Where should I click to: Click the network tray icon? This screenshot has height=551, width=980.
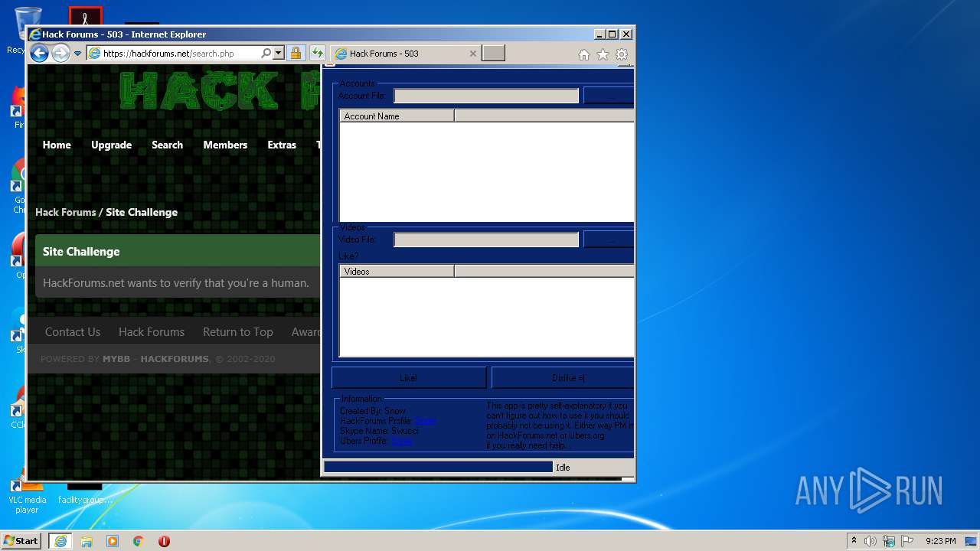coord(889,541)
